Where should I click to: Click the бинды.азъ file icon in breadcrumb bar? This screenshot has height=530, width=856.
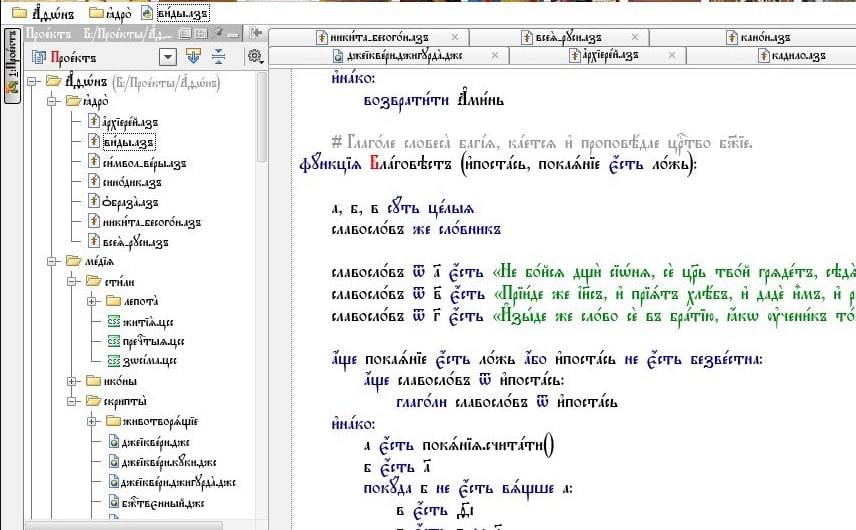click(147, 13)
